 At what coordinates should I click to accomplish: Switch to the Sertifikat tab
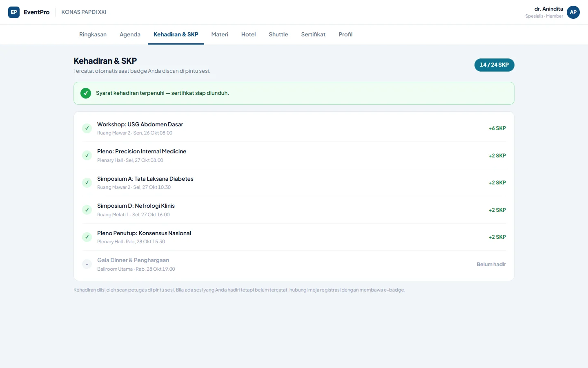[x=313, y=34]
